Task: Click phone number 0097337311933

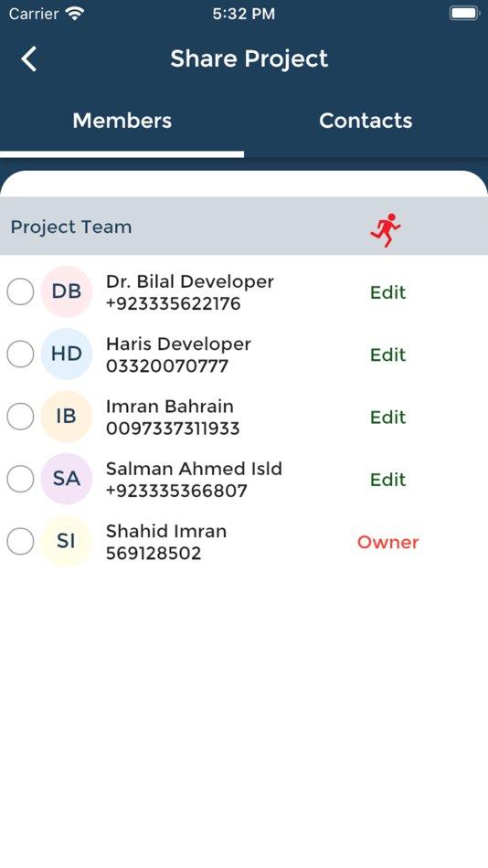Action: 173,429
